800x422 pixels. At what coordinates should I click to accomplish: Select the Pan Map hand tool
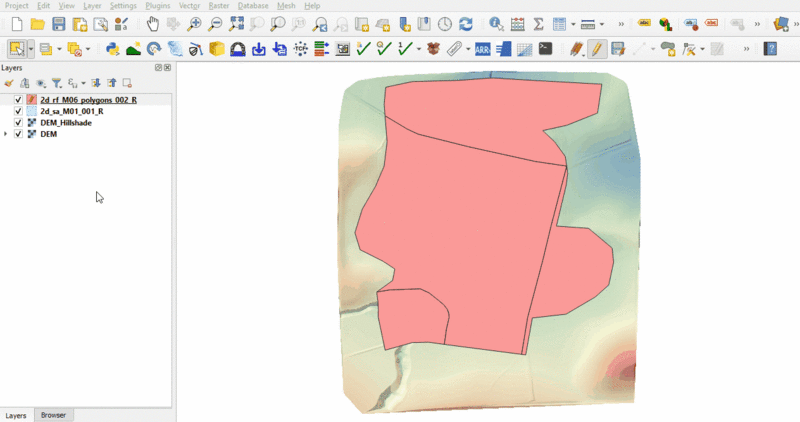[x=152, y=24]
